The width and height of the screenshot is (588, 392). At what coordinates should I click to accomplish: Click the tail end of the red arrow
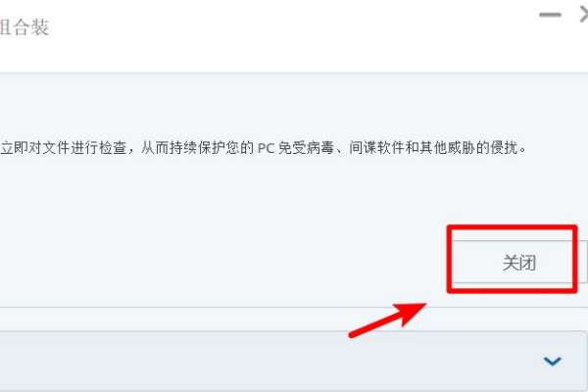point(352,334)
